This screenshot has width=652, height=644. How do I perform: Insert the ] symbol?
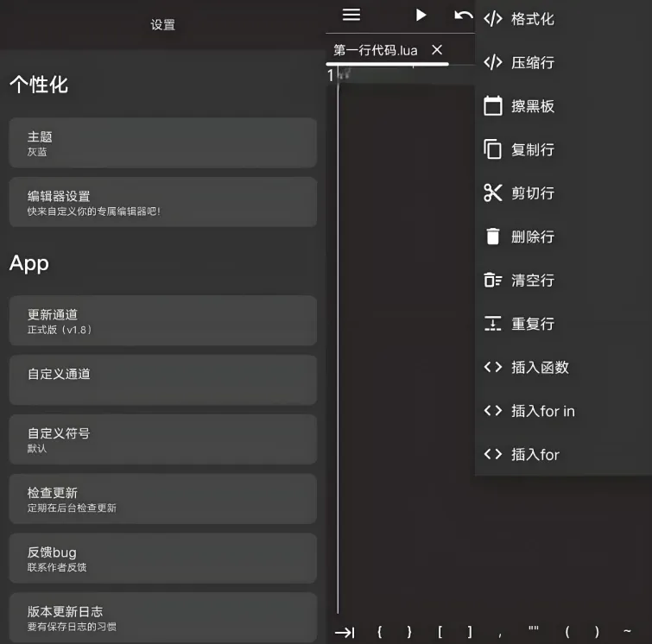point(470,633)
